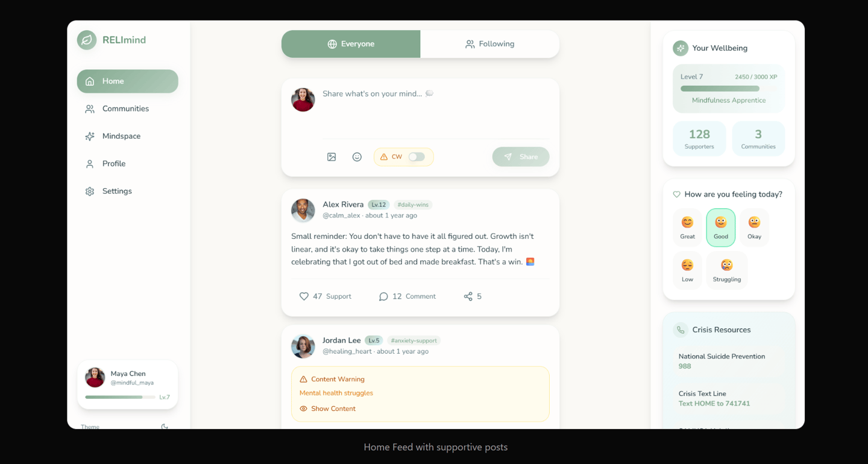Screen dimensions: 868x464
Task: Click the Alex Rivera name link
Action: tap(343, 205)
